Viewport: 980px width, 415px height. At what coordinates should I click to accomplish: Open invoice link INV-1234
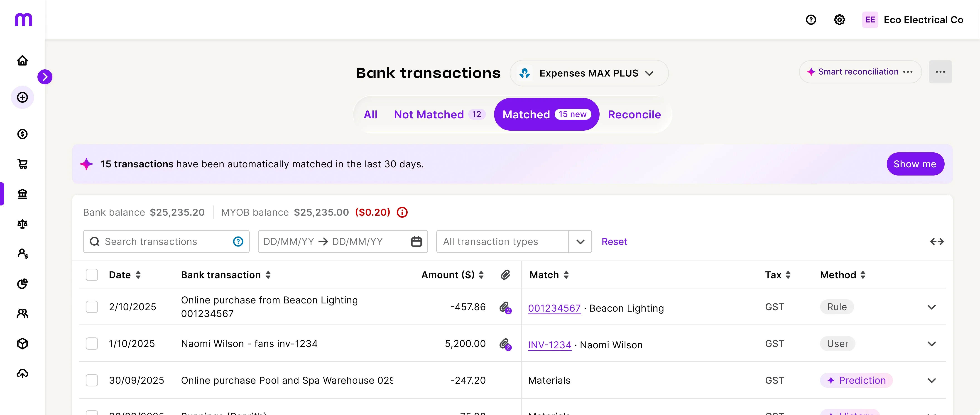(549, 345)
